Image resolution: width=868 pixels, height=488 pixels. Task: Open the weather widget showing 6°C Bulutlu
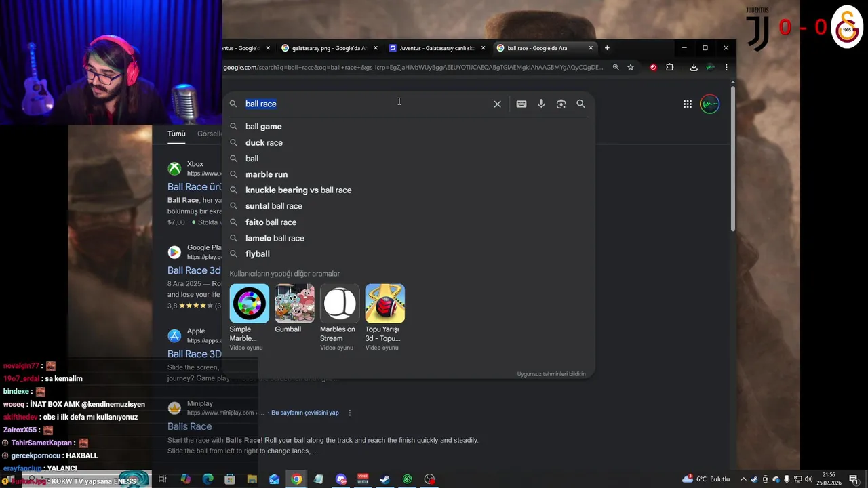coord(707,479)
